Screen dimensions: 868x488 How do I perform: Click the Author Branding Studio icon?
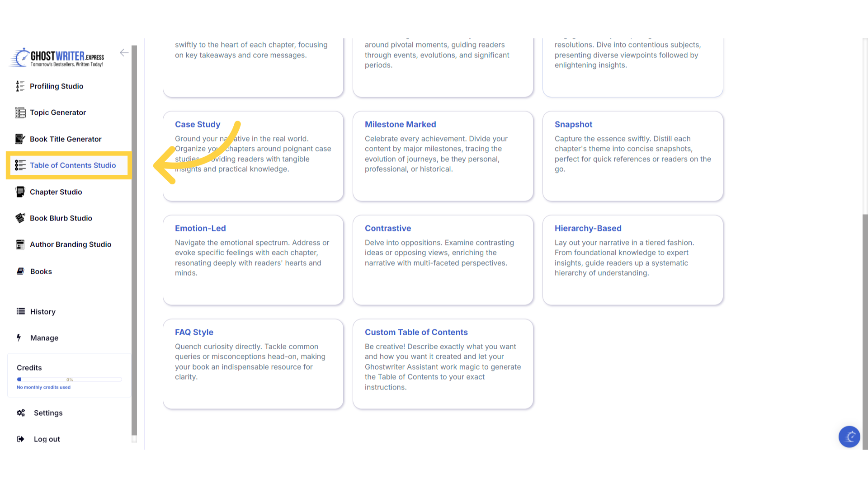20,244
